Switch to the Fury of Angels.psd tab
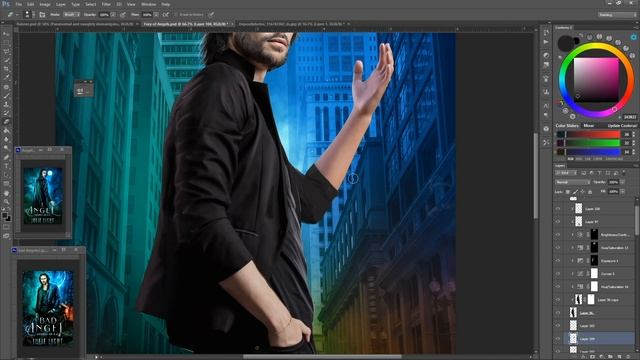This screenshot has height=360, width=640. [187, 24]
